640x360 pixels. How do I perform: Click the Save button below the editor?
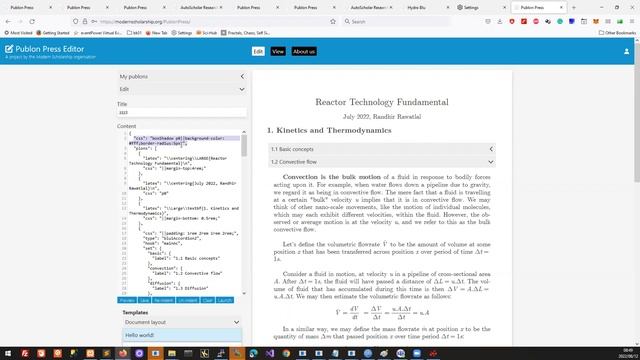(x=144, y=300)
